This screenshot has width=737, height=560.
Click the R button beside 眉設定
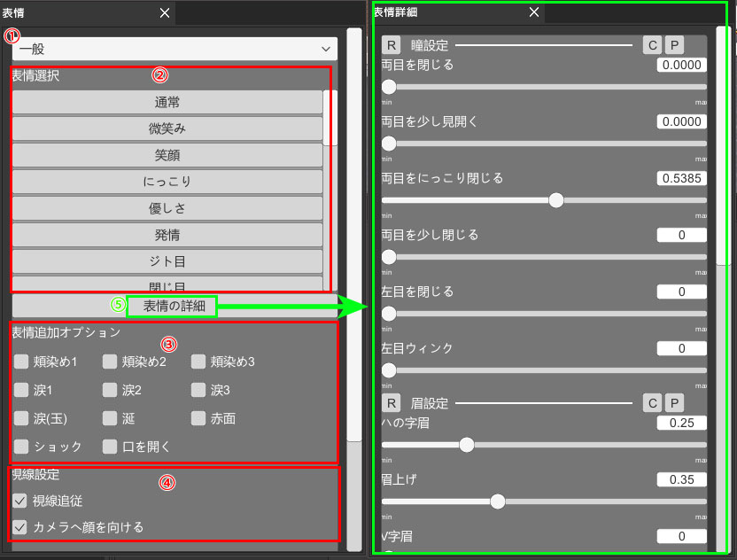(392, 403)
